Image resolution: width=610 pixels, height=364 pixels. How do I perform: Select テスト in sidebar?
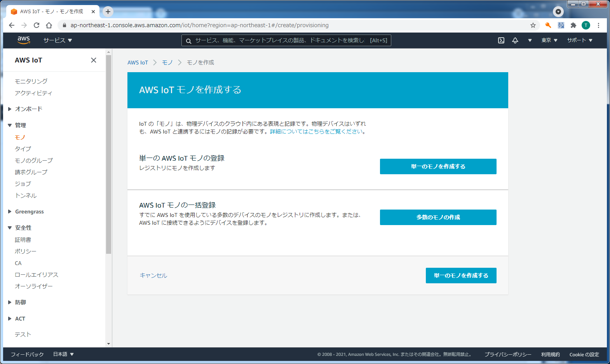point(23,335)
